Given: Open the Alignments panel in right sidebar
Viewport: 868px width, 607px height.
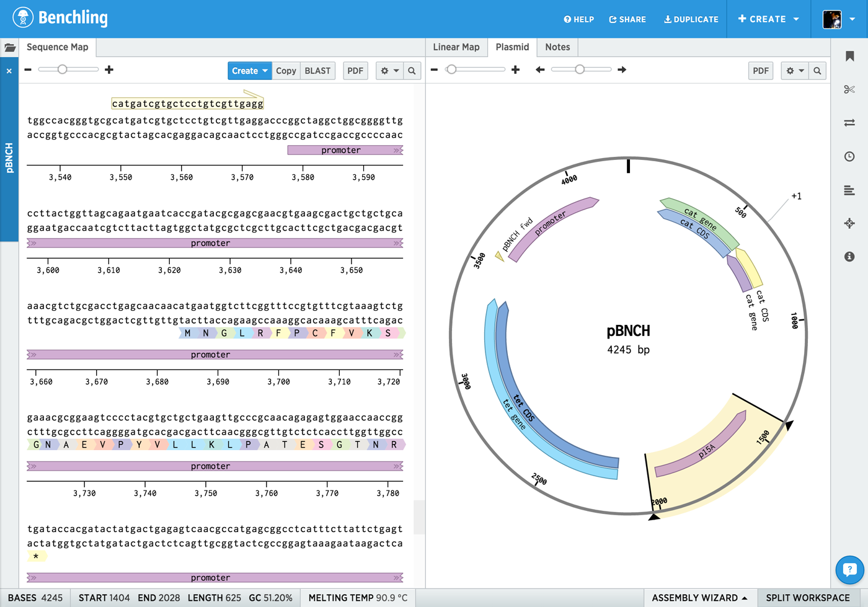Looking at the screenshot, I should click(849, 190).
